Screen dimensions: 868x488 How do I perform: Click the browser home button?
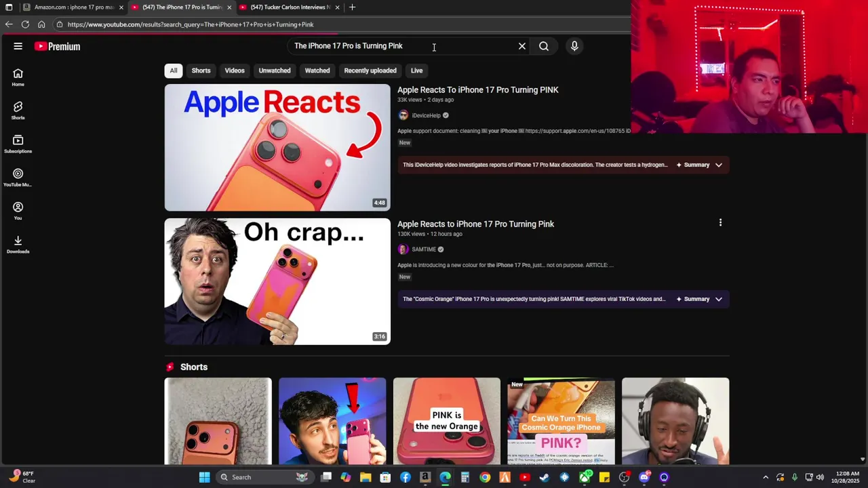41,24
